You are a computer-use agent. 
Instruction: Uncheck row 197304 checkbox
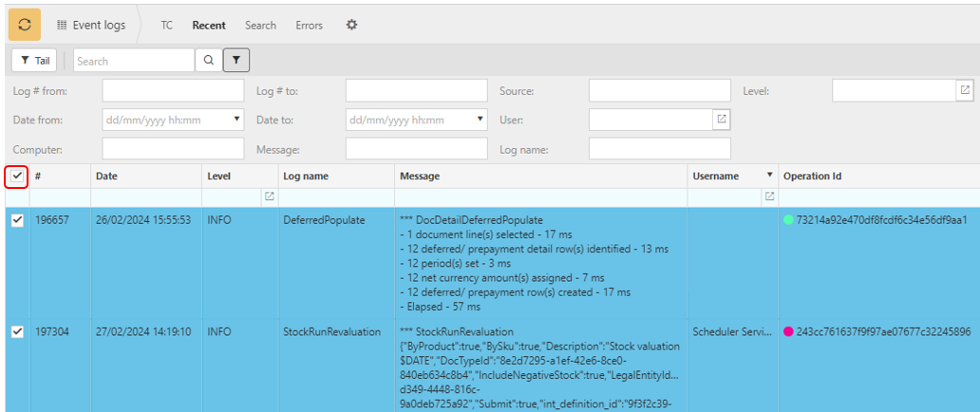click(17, 332)
